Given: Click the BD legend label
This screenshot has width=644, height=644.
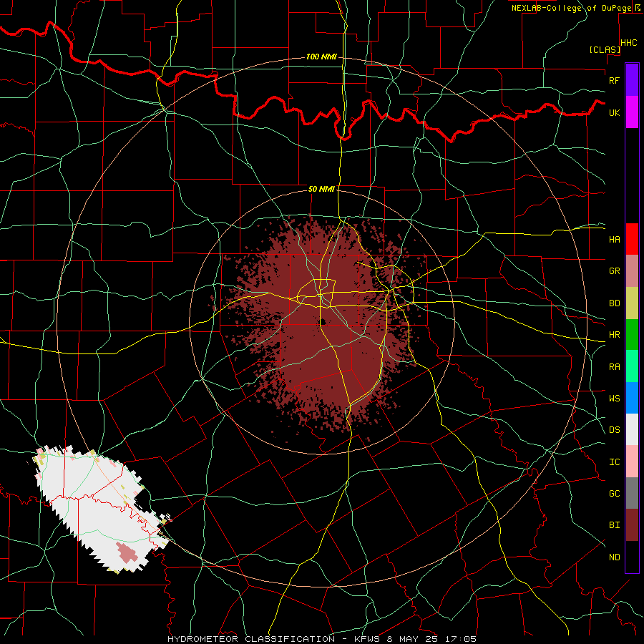Looking at the screenshot, I should tap(614, 303).
